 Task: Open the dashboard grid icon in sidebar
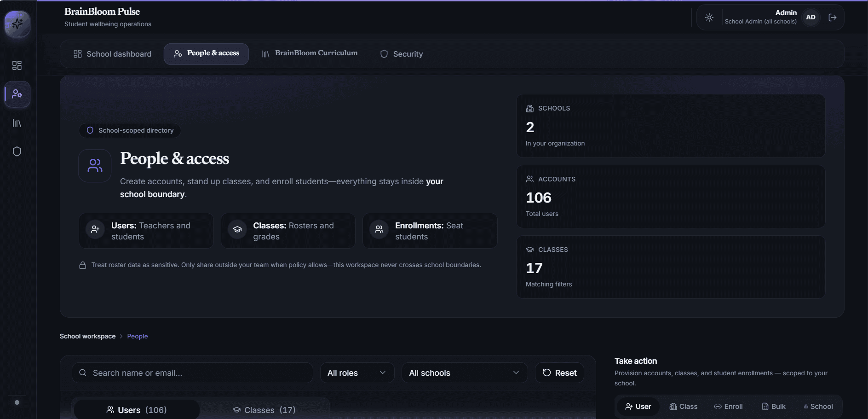pyautogui.click(x=17, y=65)
